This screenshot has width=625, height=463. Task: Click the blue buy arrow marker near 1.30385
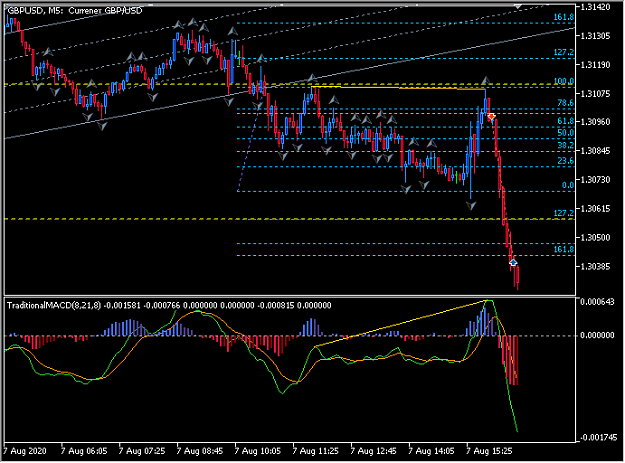pyautogui.click(x=513, y=263)
